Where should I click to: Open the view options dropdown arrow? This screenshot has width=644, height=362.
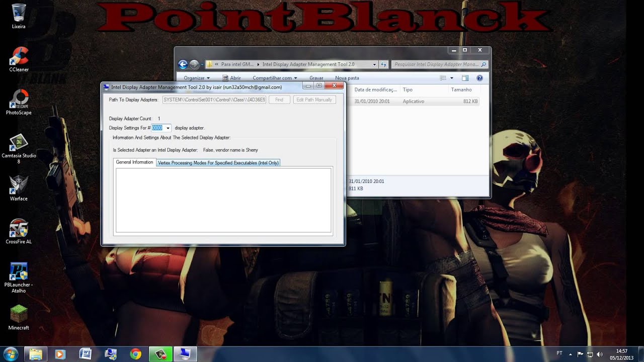[x=451, y=78]
